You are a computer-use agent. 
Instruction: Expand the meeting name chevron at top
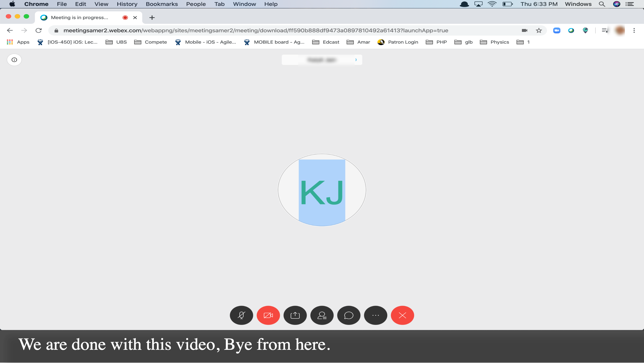[356, 60]
